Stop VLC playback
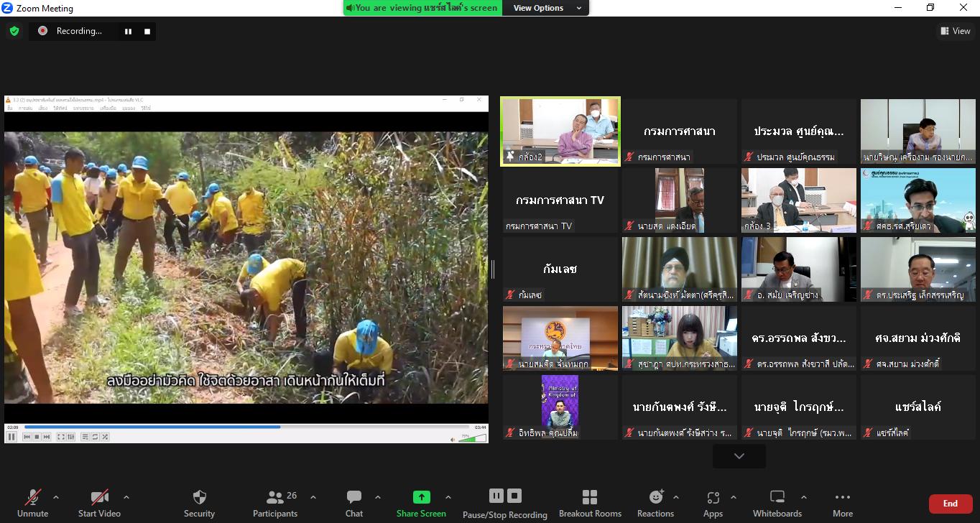980x523 pixels. coord(37,437)
